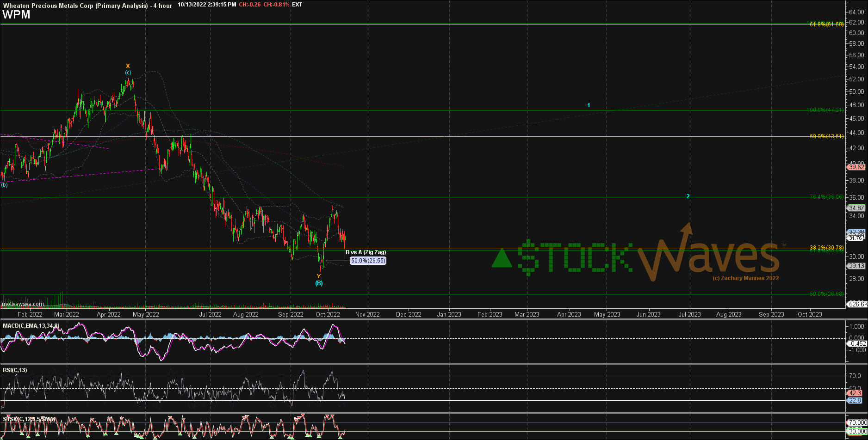
Task: Click the stochastic 70.000 level tag
Action: pos(857,423)
